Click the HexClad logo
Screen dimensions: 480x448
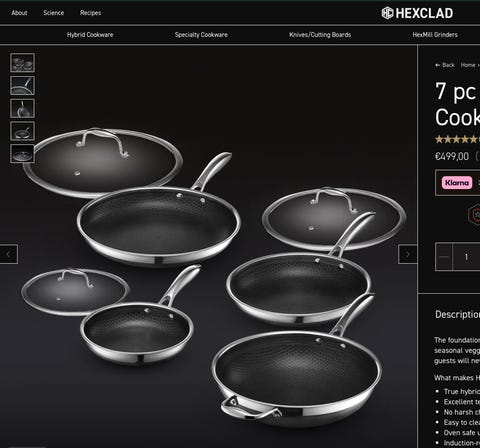coord(417,13)
